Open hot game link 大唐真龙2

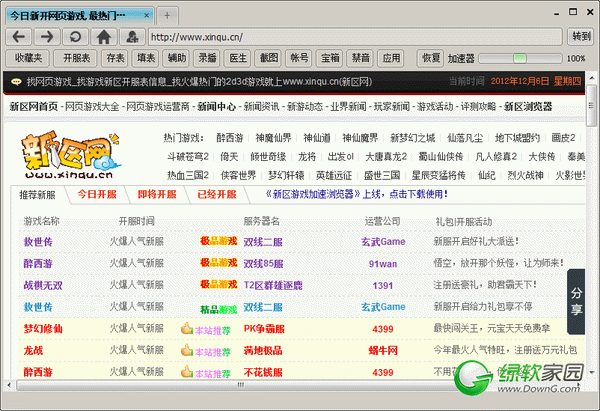(x=386, y=157)
